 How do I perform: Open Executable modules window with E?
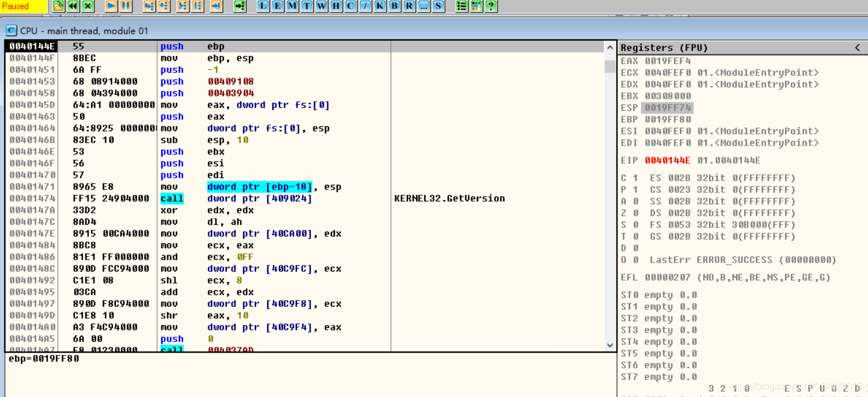(278, 6)
